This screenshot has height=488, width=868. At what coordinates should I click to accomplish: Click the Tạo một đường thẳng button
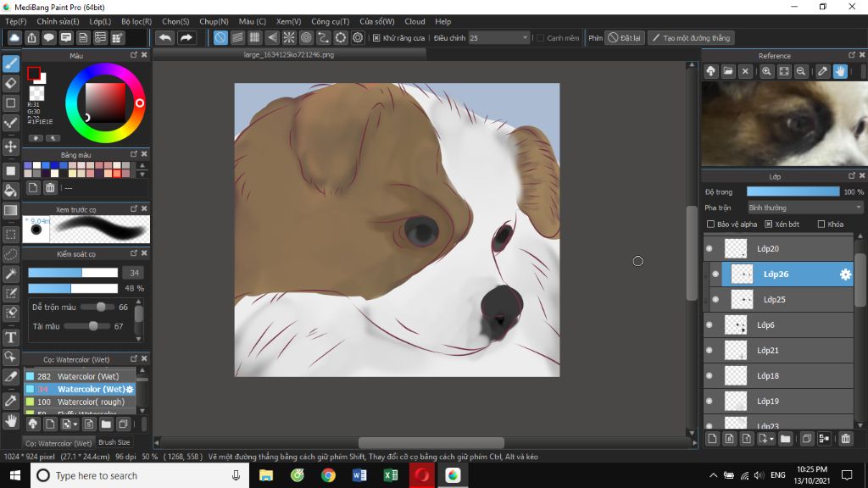pos(691,38)
